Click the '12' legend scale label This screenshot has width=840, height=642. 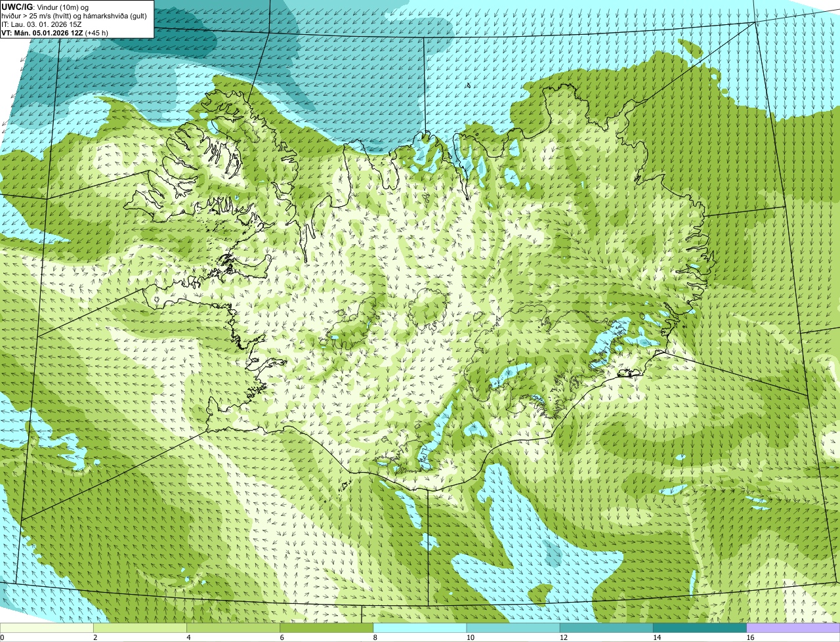tap(564, 637)
